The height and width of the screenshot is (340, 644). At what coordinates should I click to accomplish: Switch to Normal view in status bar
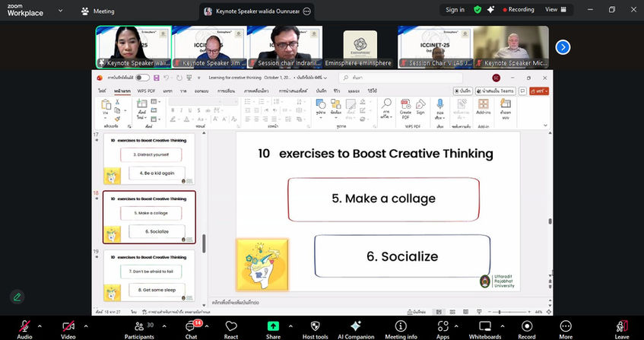tap(439, 312)
